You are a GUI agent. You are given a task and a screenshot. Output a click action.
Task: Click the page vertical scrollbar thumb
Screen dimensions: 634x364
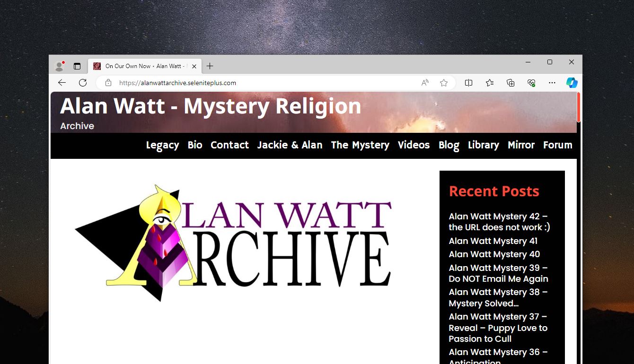click(x=579, y=107)
